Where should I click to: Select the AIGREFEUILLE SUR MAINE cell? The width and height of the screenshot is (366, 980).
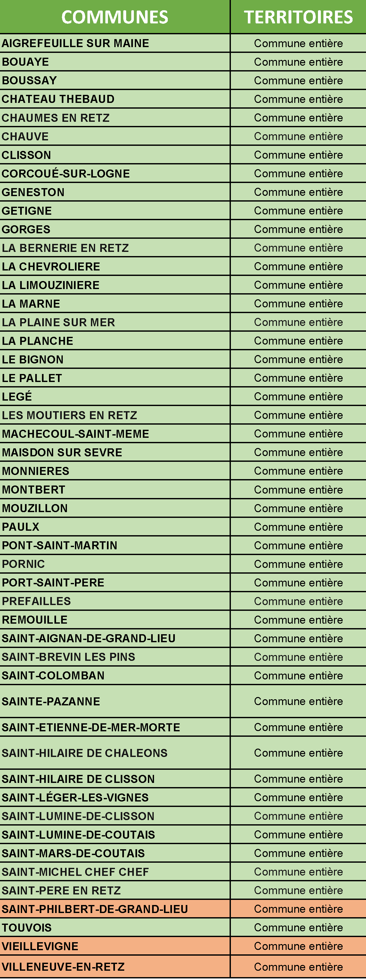(x=75, y=43)
